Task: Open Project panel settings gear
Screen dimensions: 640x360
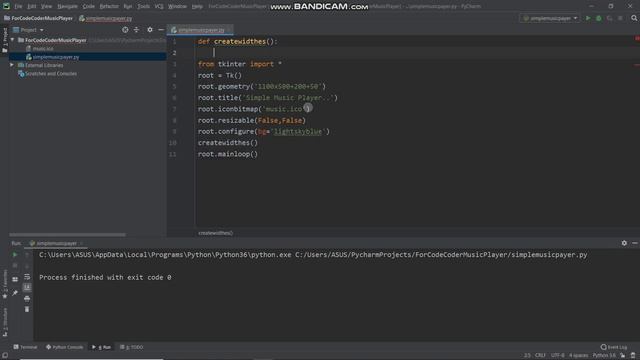Action: (x=150, y=30)
